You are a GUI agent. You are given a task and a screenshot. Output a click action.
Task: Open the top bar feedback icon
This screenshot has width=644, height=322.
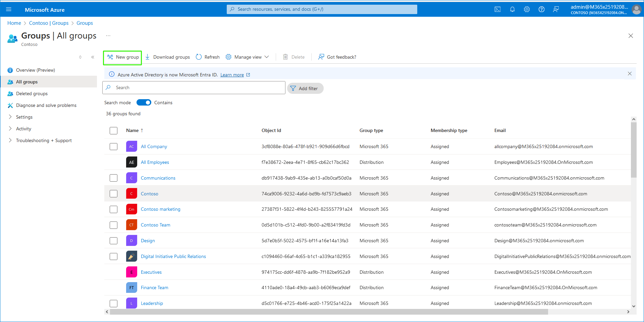556,9
